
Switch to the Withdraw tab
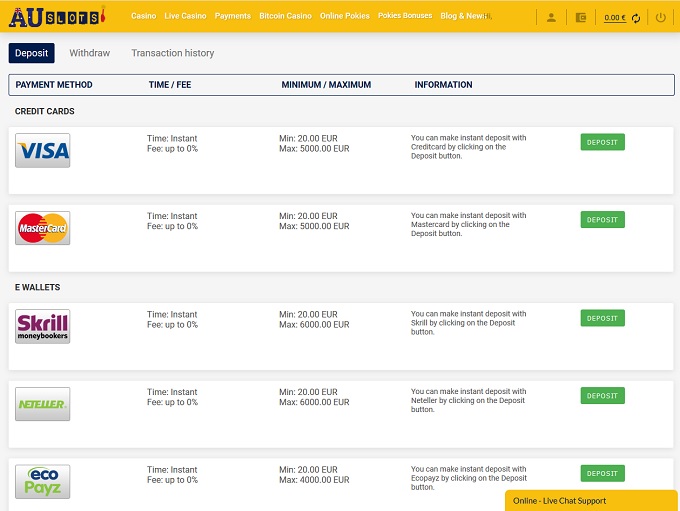click(x=90, y=53)
